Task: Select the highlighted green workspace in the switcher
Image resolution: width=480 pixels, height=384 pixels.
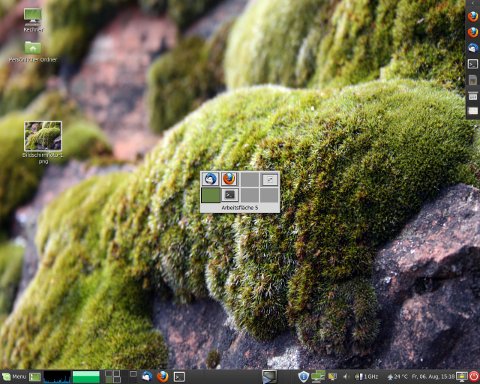Action: pyautogui.click(x=211, y=195)
